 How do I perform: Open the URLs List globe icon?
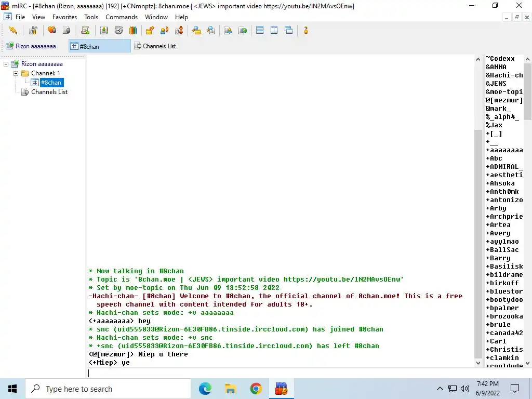(243, 31)
